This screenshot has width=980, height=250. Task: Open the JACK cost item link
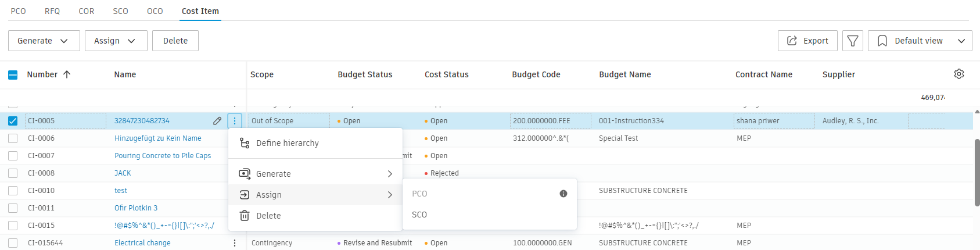pos(123,173)
